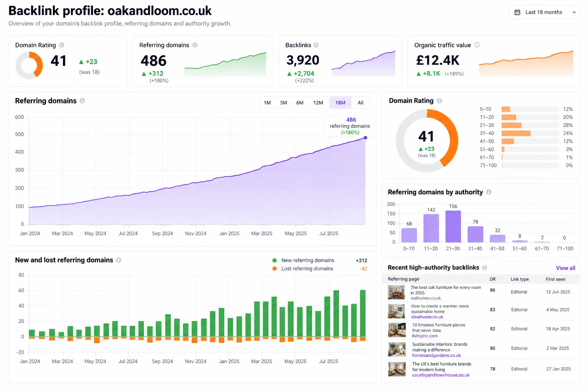Click the info icon beside the Referring domains card title
The height and width of the screenshot is (392, 588).
tap(195, 45)
